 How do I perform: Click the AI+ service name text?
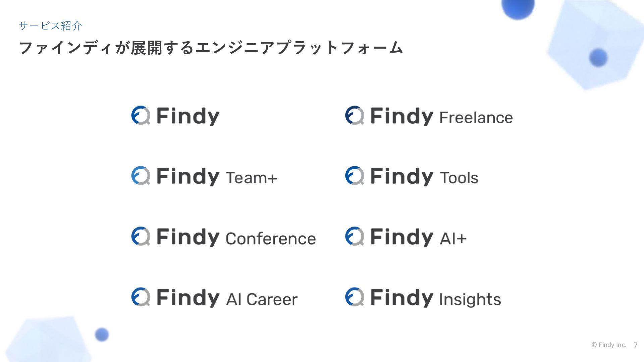(453, 239)
